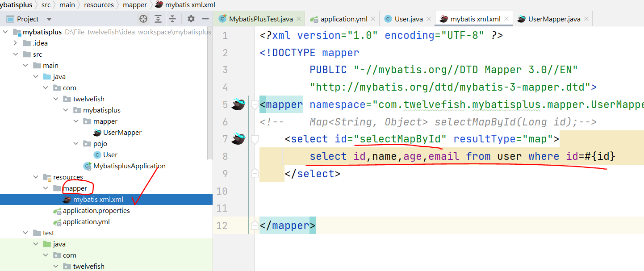Fold the mapper tag on line 5
The width and height of the screenshot is (644, 271).
[x=255, y=105]
